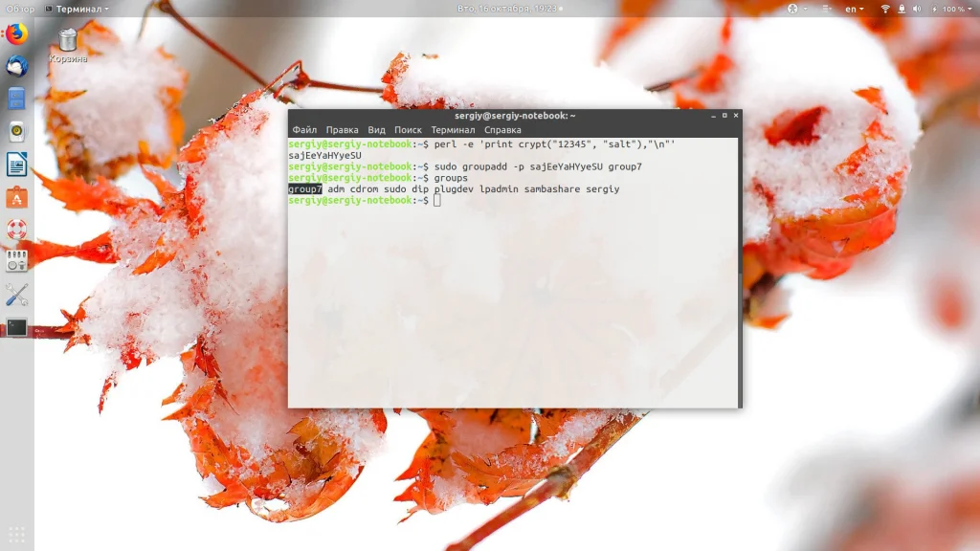Viewport: 980px width, 551px height.
Task: Click cdrom in the groups output
Action: pyautogui.click(x=364, y=189)
